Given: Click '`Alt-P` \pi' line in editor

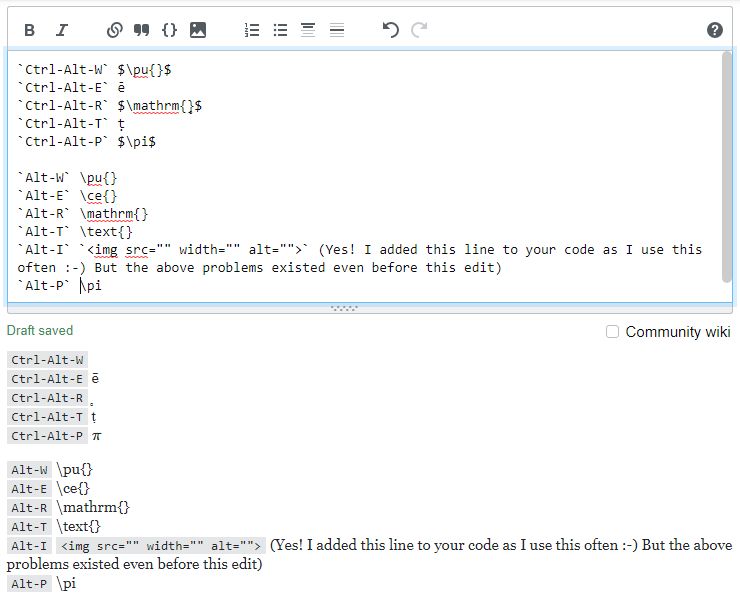Looking at the screenshot, I should tap(59, 286).
